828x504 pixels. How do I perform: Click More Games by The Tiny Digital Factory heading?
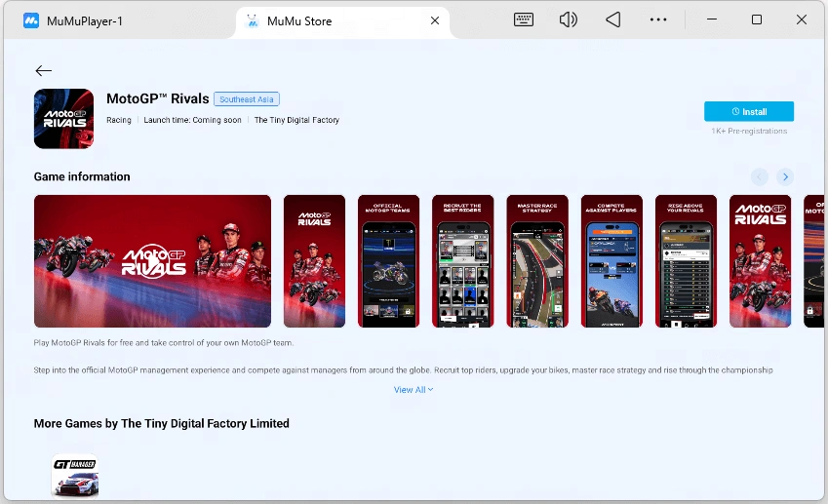pyautogui.click(x=162, y=423)
